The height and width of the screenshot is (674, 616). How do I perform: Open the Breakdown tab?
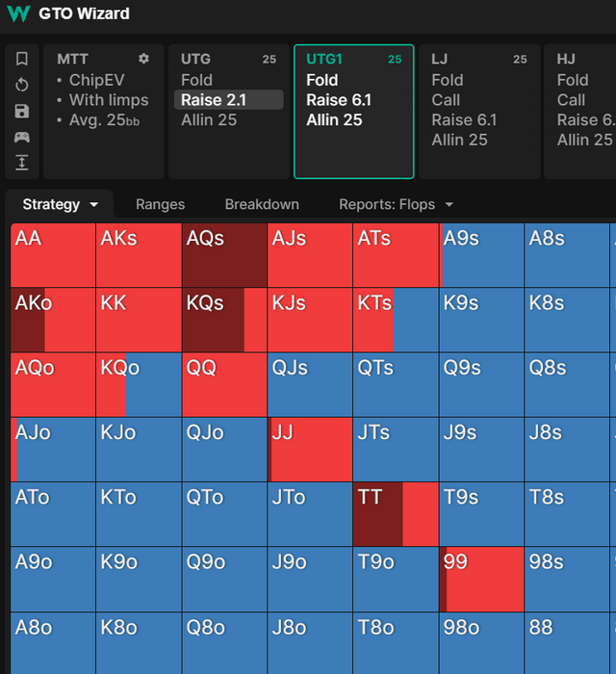pyautogui.click(x=262, y=204)
